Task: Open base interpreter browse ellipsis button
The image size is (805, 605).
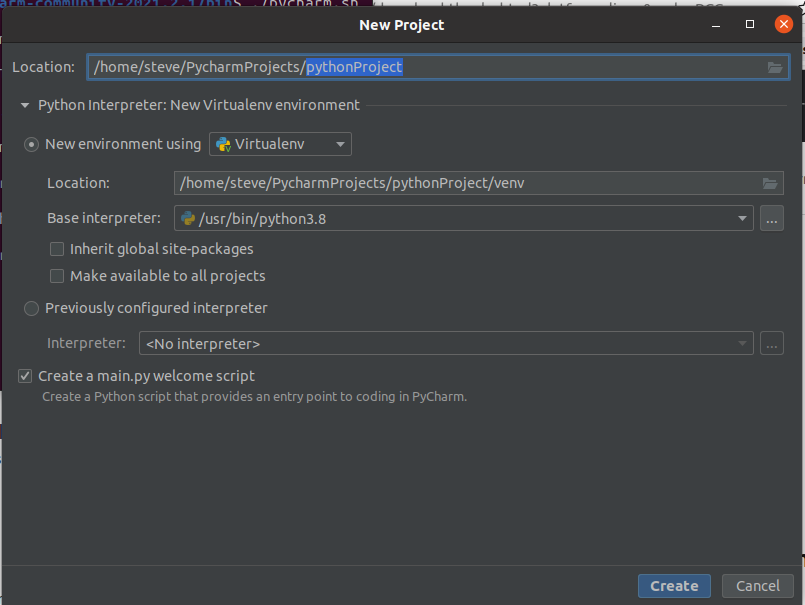Action: 772,218
